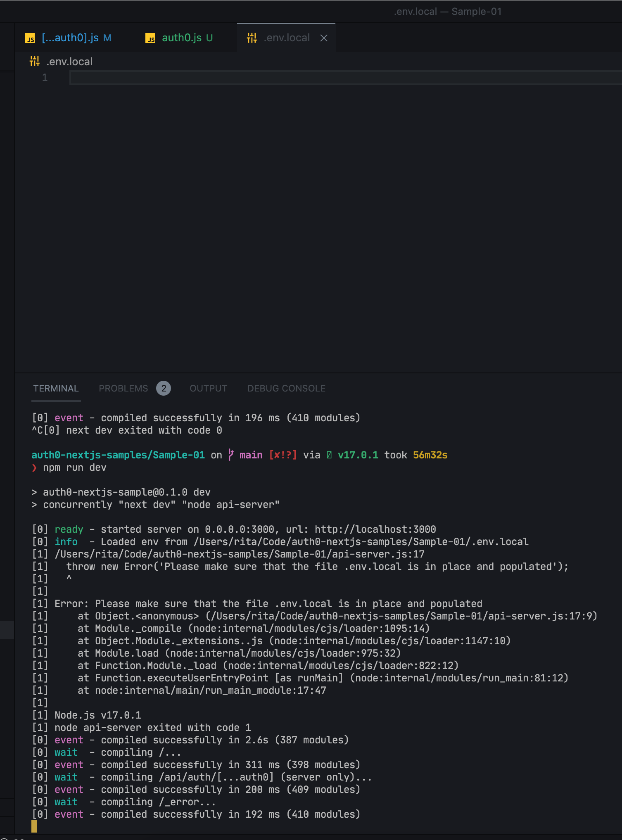Viewport: 622px width, 840px height.
Task: Click the JS icon on the [...auth0].js tab
Action: 29,38
